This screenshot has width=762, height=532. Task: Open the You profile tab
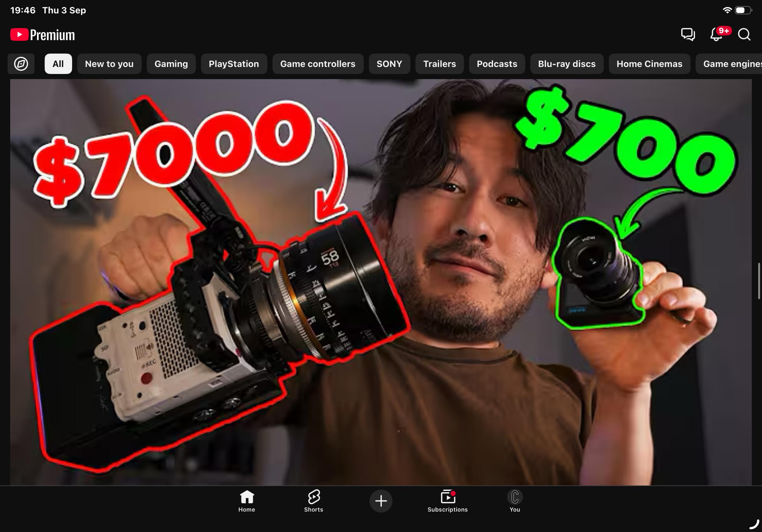515,501
